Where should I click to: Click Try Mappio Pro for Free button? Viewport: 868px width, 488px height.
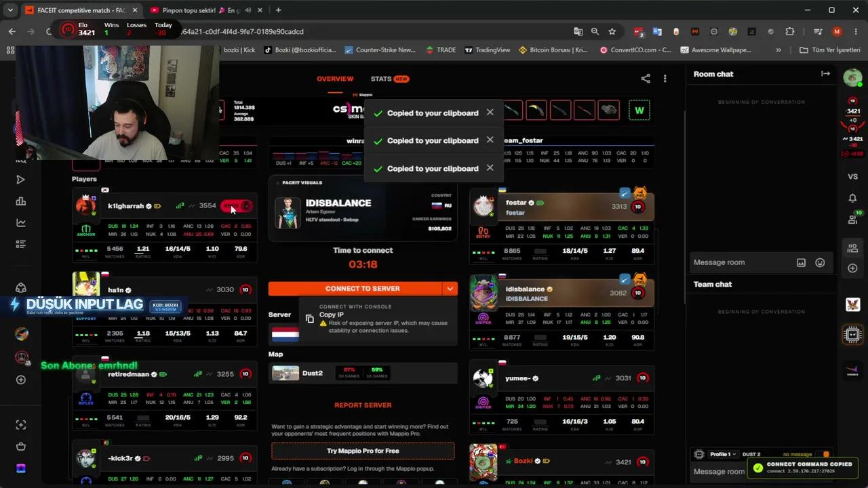tap(363, 451)
